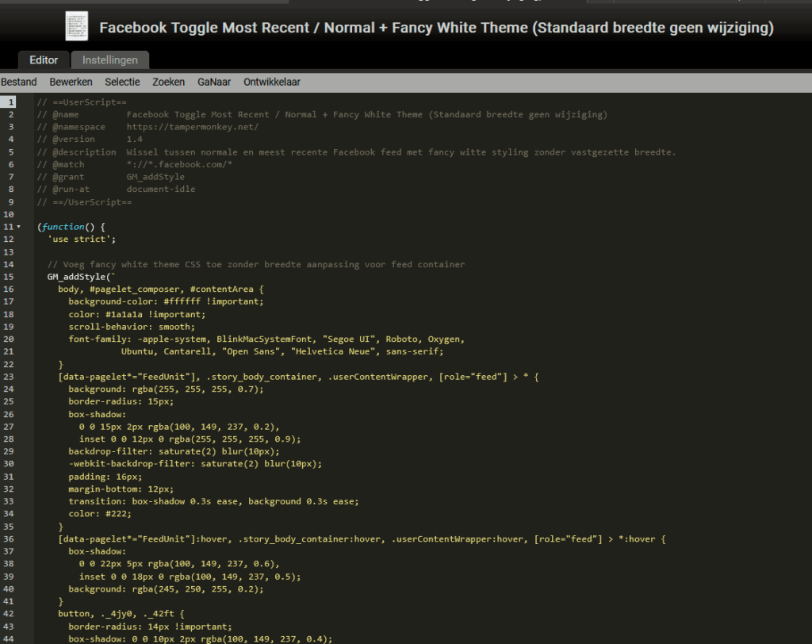Image resolution: width=812 pixels, height=644 pixels.
Task: Open the Bewerken menu
Action: coord(71,82)
